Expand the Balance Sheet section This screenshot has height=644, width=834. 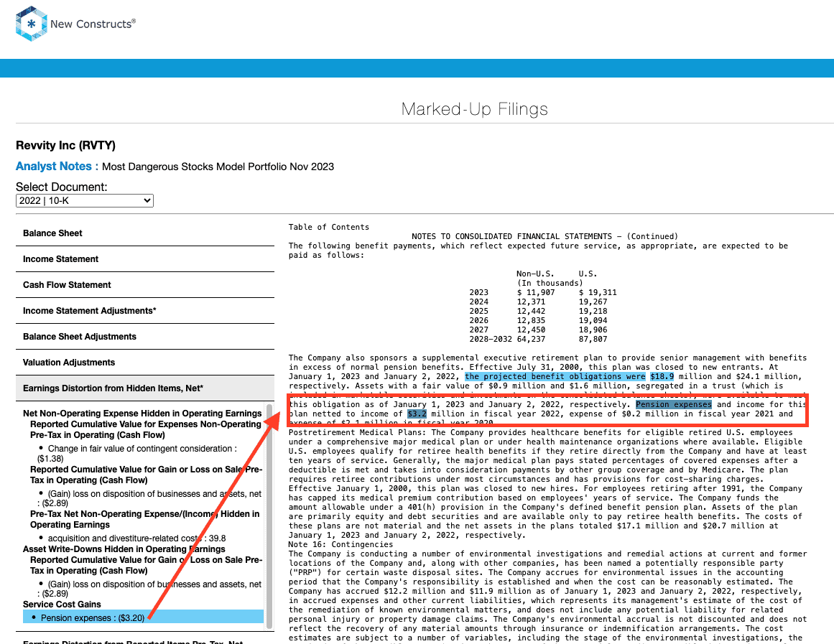pyautogui.click(x=145, y=233)
